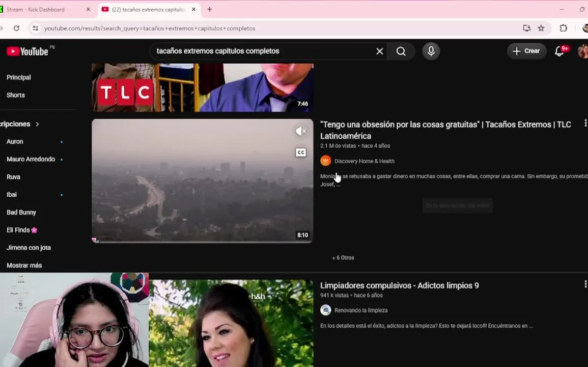Bookmark this page with star icon

point(541,28)
